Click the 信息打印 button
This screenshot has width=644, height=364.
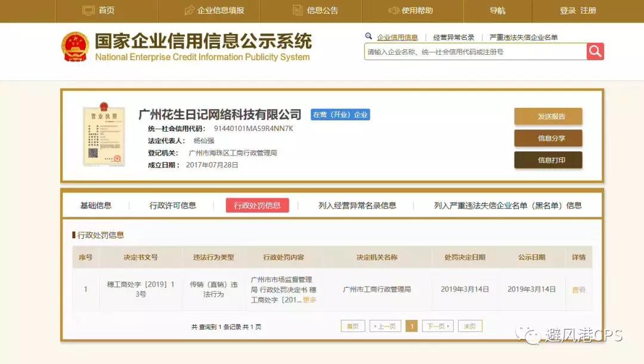click(x=549, y=160)
